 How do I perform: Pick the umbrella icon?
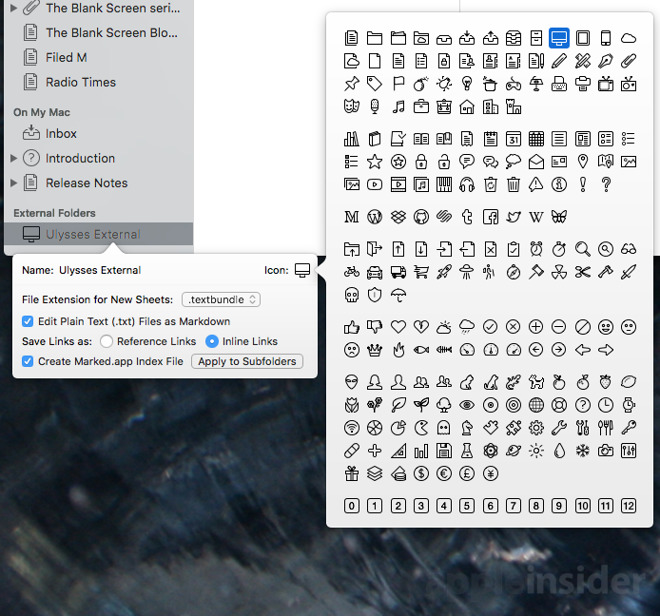tap(398, 295)
